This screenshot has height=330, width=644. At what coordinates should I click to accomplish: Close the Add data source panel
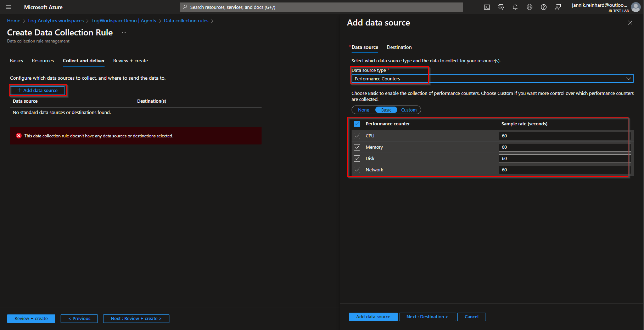(x=630, y=23)
